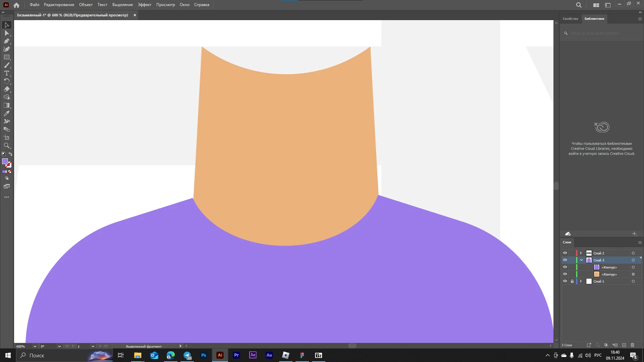Viewport: 644px width, 362px height.
Task: Select the Direct Selection tool
Action: (6, 33)
